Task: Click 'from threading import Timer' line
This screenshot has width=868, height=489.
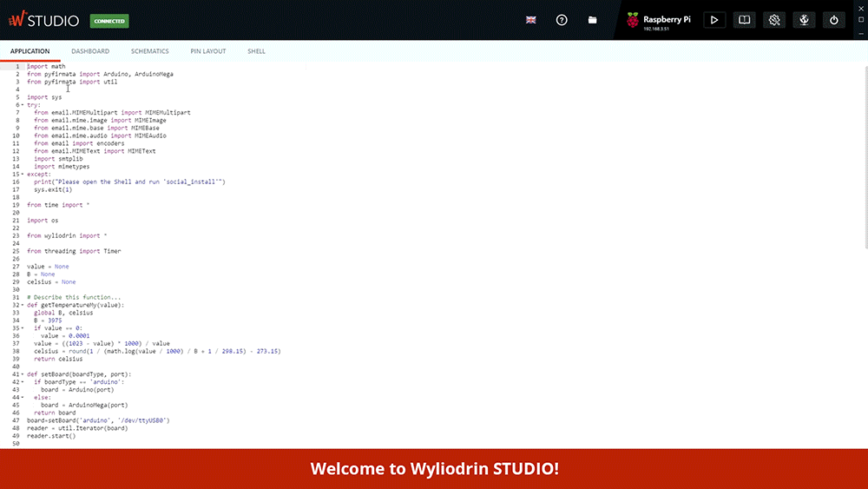Action: (74, 251)
